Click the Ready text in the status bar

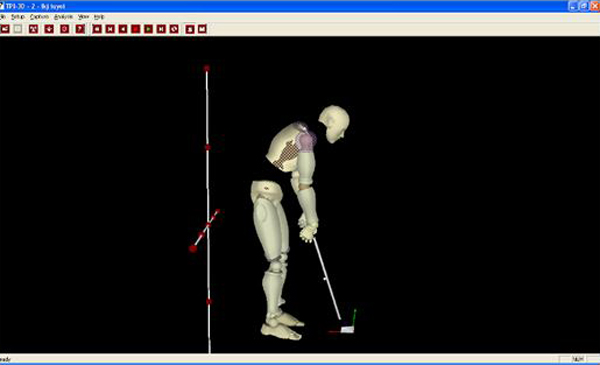click(5, 359)
